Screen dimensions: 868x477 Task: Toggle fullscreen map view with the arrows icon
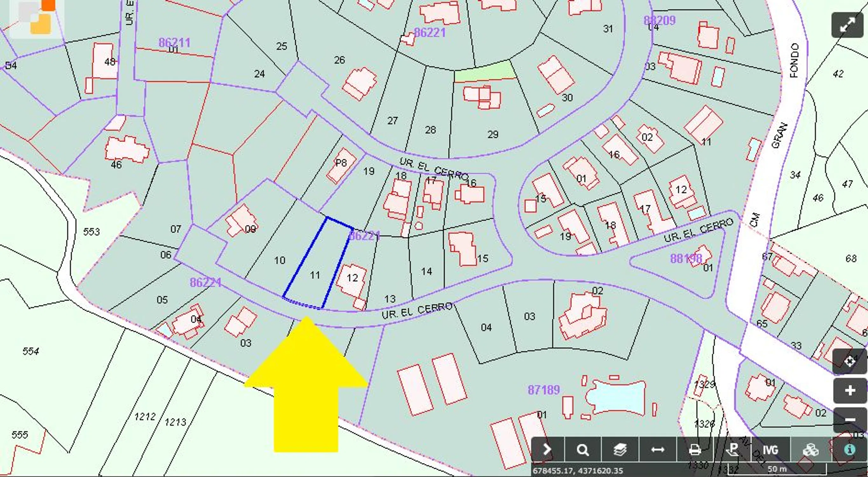click(x=847, y=25)
